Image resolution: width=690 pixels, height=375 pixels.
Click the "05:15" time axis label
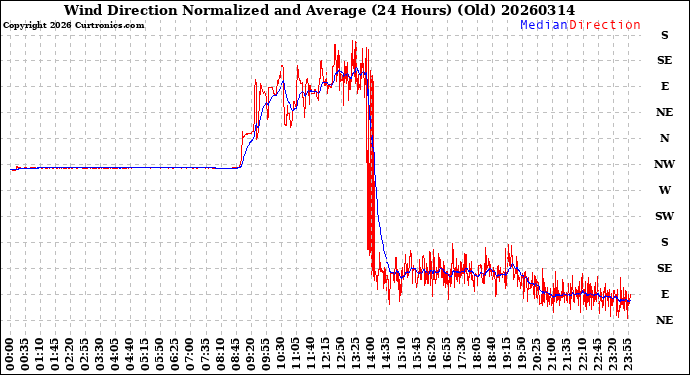coord(145,355)
